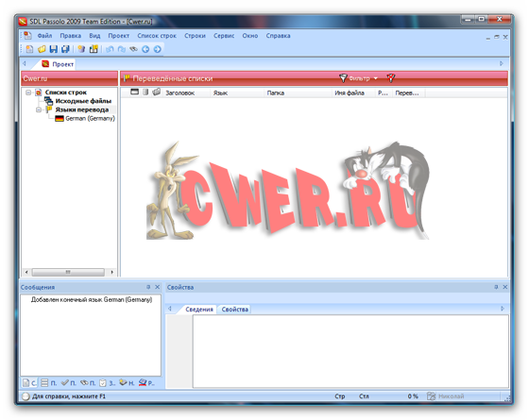Click the document icon left of Файл menu
Viewport: 529px width, 420px height.
coord(27,36)
